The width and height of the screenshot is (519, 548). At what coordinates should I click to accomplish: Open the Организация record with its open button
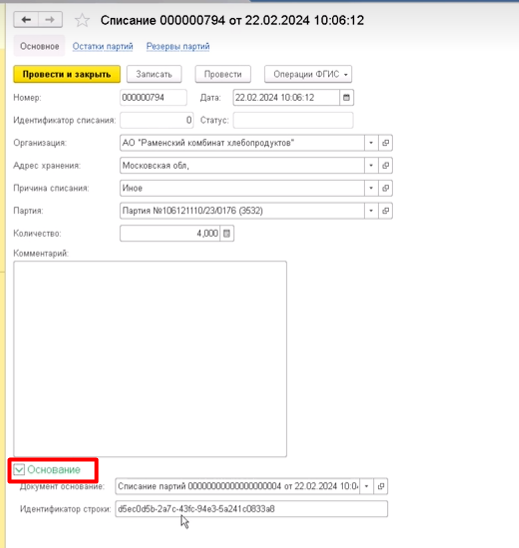[385, 143]
